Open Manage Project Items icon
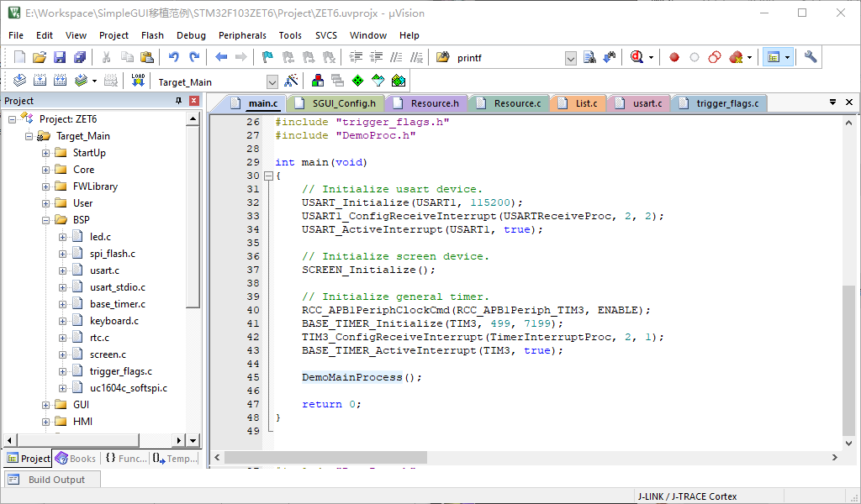861x504 pixels. (x=317, y=81)
